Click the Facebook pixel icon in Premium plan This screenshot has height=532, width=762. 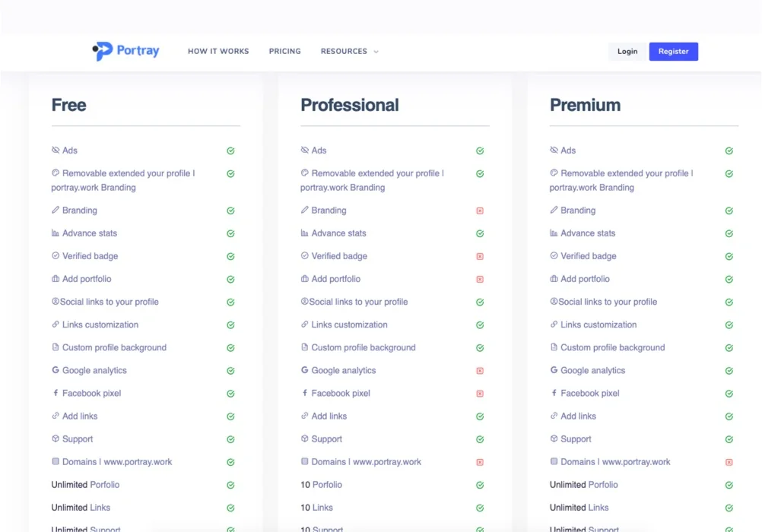(x=554, y=393)
